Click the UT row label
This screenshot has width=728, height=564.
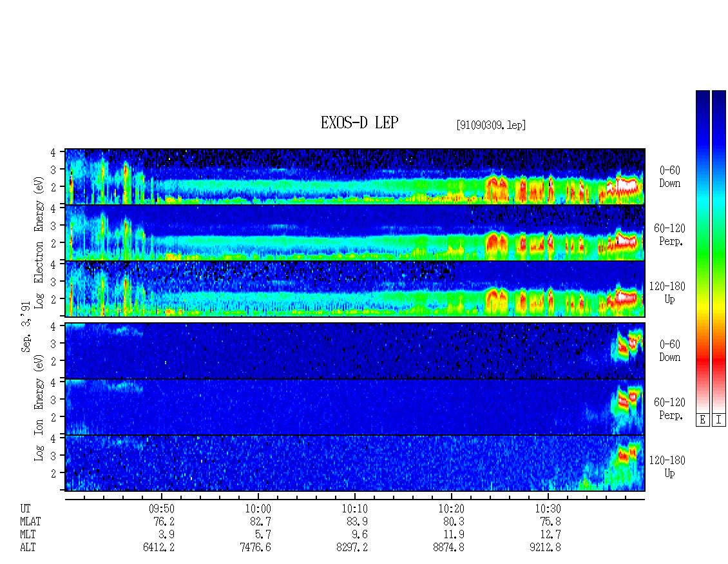tap(25, 509)
